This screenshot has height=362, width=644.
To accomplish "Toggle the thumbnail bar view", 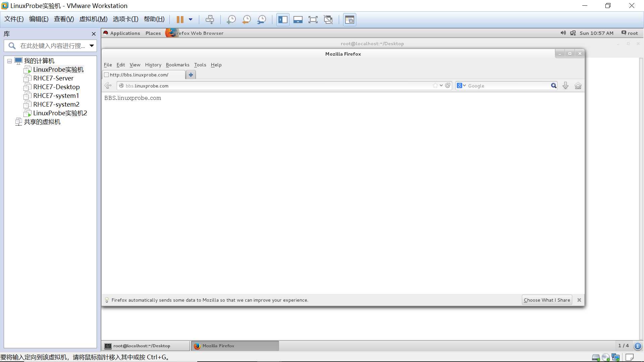I will (298, 19).
